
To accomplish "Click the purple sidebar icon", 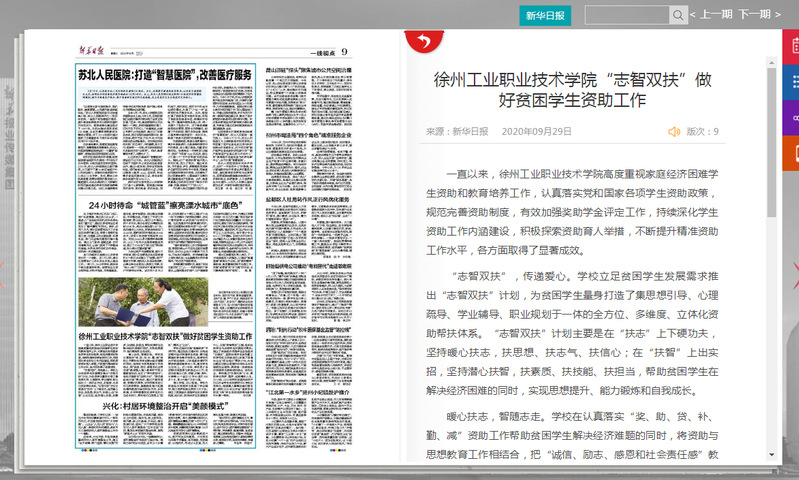I will 792,117.
